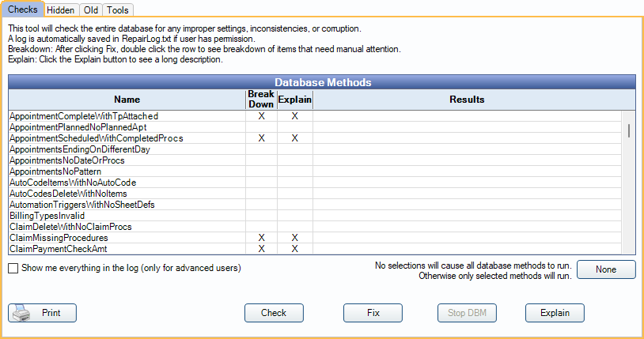The width and height of the screenshot is (644, 339).
Task: Select AutoCodesDeleteWithNoItems method
Action: click(x=68, y=194)
